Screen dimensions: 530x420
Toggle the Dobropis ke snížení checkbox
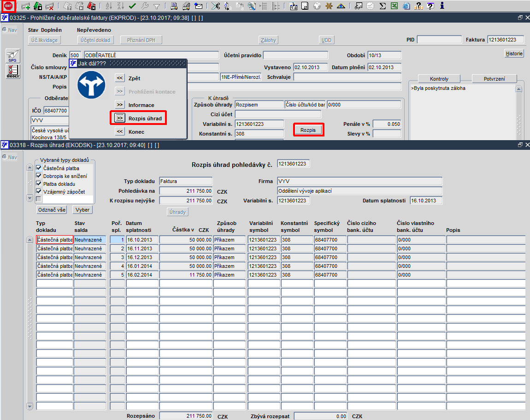39,176
